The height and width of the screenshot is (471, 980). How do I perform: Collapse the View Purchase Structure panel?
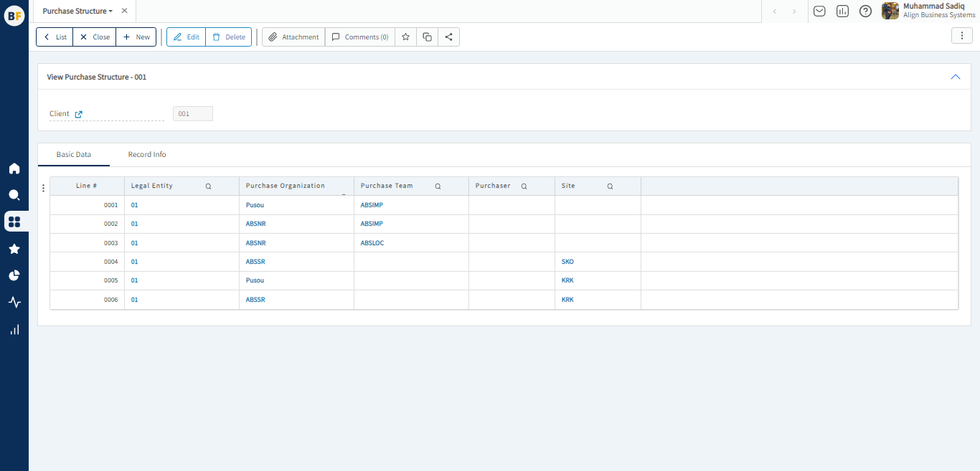pos(955,77)
